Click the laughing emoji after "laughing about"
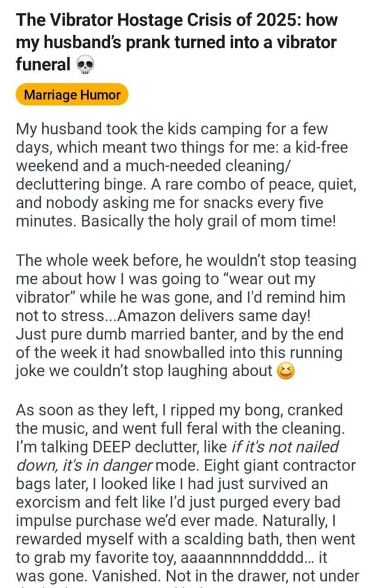Image resolution: width=376 pixels, height=588 pixels. pos(286,370)
